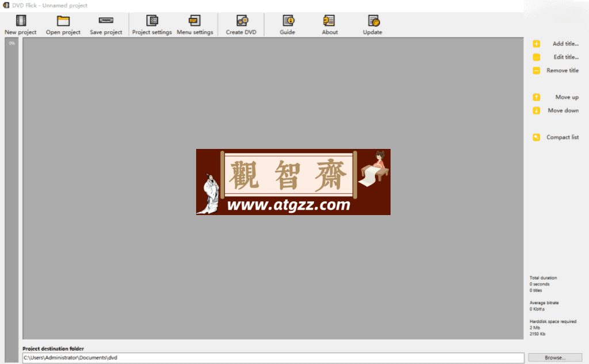Click the Create DVD icon

(242, 20)
